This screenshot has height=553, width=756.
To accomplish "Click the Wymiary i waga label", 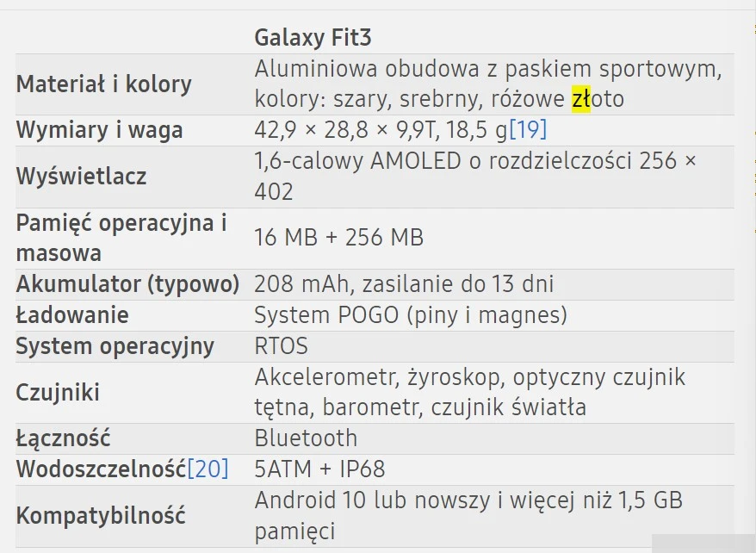I will click(99, 130).
